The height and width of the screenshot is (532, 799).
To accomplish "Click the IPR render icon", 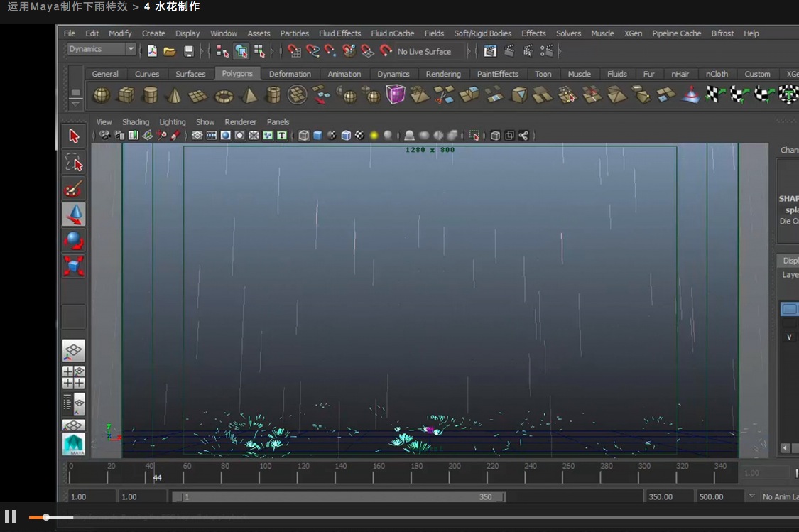I will tap(528, 51).
